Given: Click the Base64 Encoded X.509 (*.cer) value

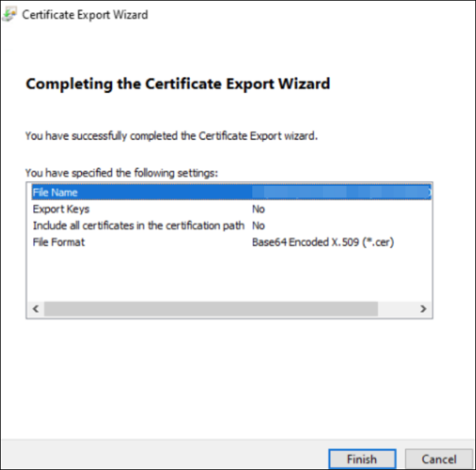Looking at the screenshot, I should pyautogui.click(x=323, y=243).
